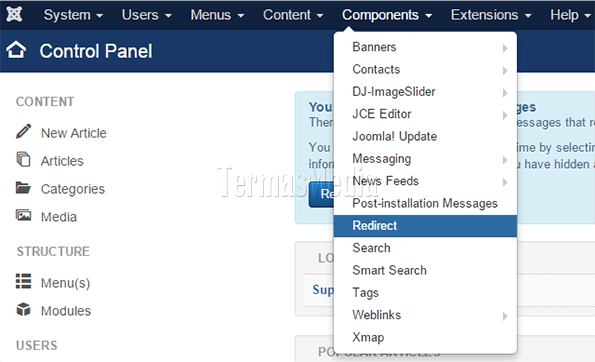Select Xmap component
Image resolution: width=595 pixels, height=362 pixels.
point(425,337)
